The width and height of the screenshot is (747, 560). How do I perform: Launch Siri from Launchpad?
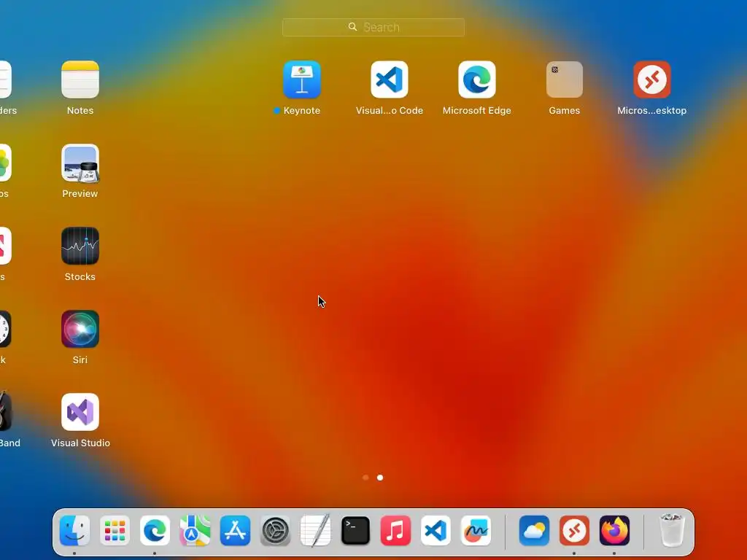80,329
